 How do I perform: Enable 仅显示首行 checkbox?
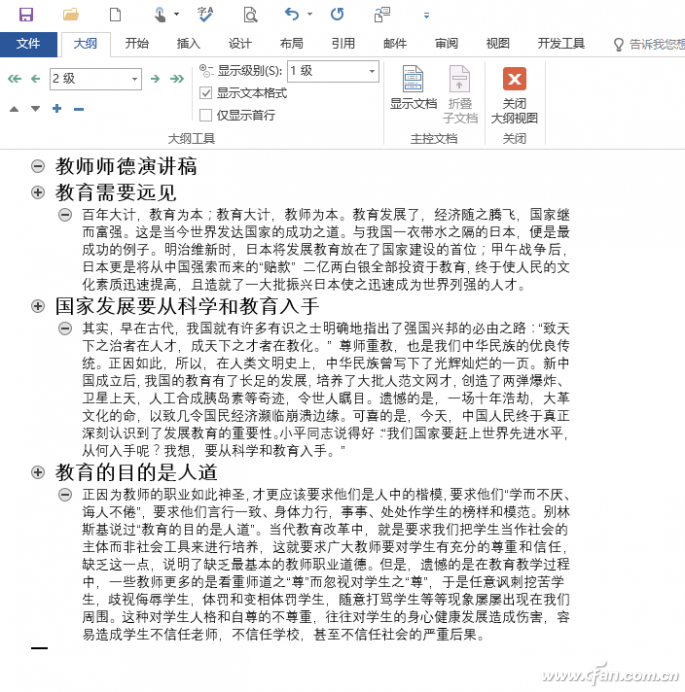click(206, 116)
